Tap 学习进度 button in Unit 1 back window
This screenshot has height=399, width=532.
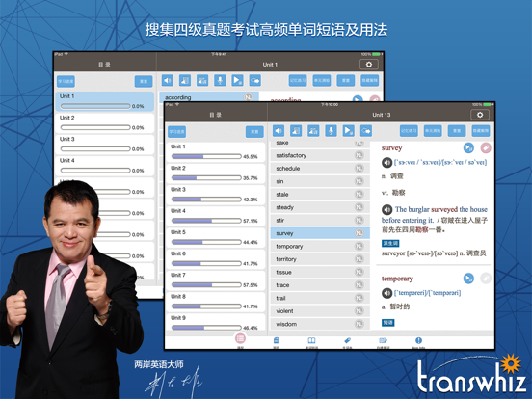[66, 81]
